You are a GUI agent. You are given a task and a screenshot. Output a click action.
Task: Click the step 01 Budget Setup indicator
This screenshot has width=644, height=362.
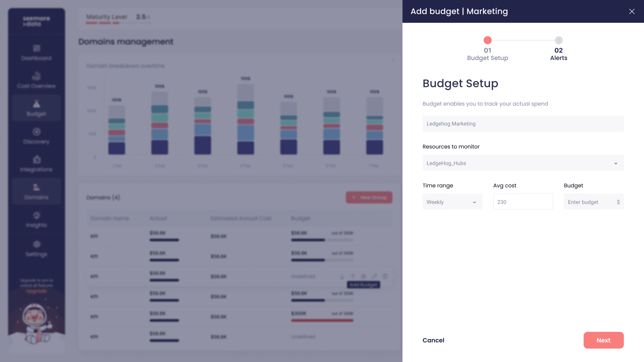(488, 40)
